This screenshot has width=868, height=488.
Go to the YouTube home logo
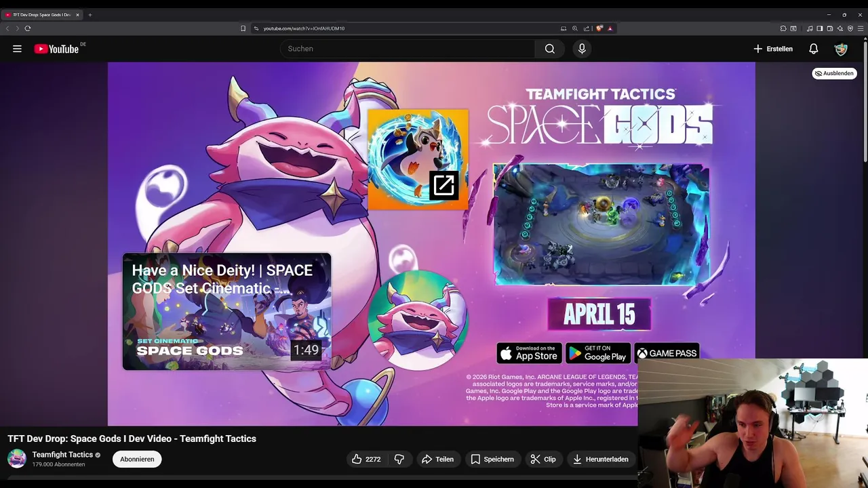[57, 49]
